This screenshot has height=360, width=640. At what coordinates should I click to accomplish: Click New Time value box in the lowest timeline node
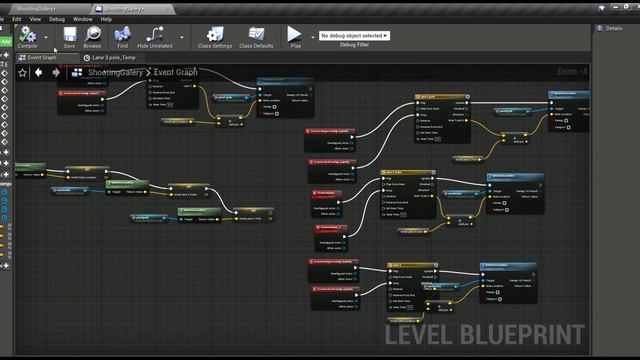coord(410,307)
